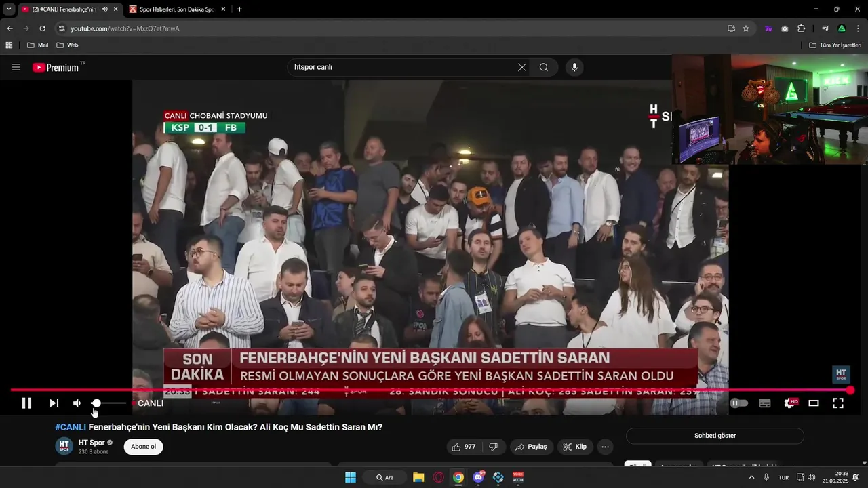Open the Web bookmark folder
This screenshot has width=868, height=488.
point(67,45)
